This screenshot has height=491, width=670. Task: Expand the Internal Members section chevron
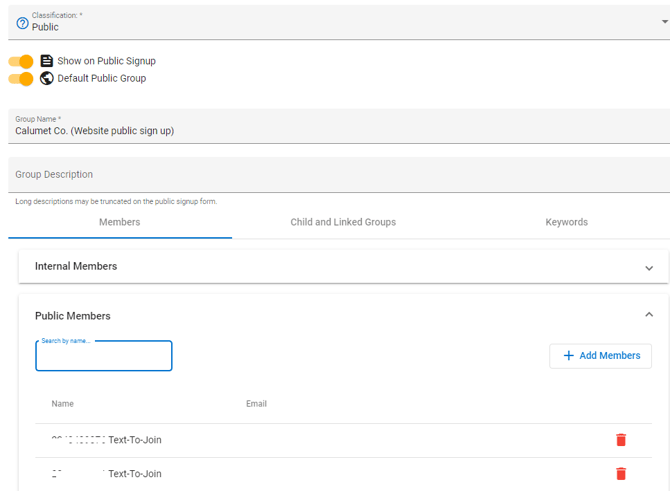pyautogui.click(x=649, y=268)
